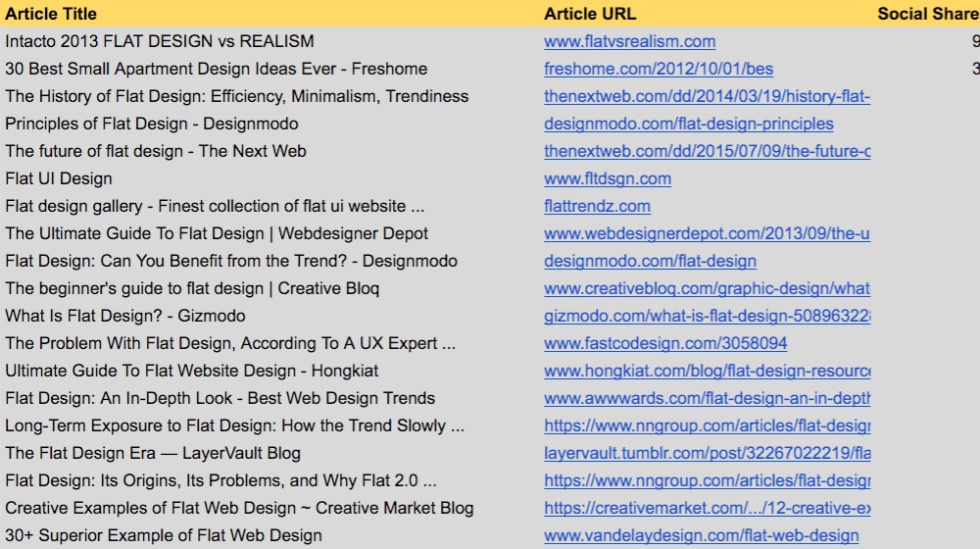980x549 pixels.
Task: Open the www.fltdsgn.com link
Action: 608,179
